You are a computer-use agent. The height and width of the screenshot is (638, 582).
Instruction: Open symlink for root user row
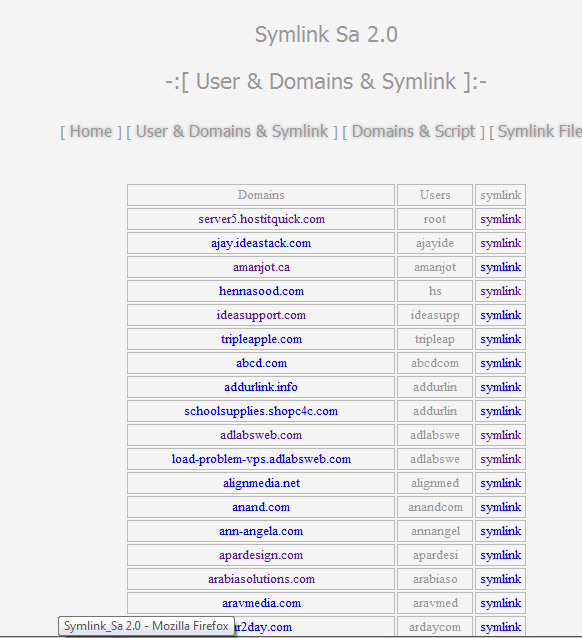tap(501, 219)
